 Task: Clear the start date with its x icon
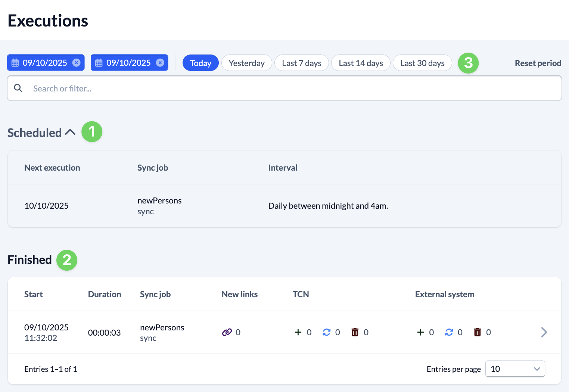click(76, 63)
